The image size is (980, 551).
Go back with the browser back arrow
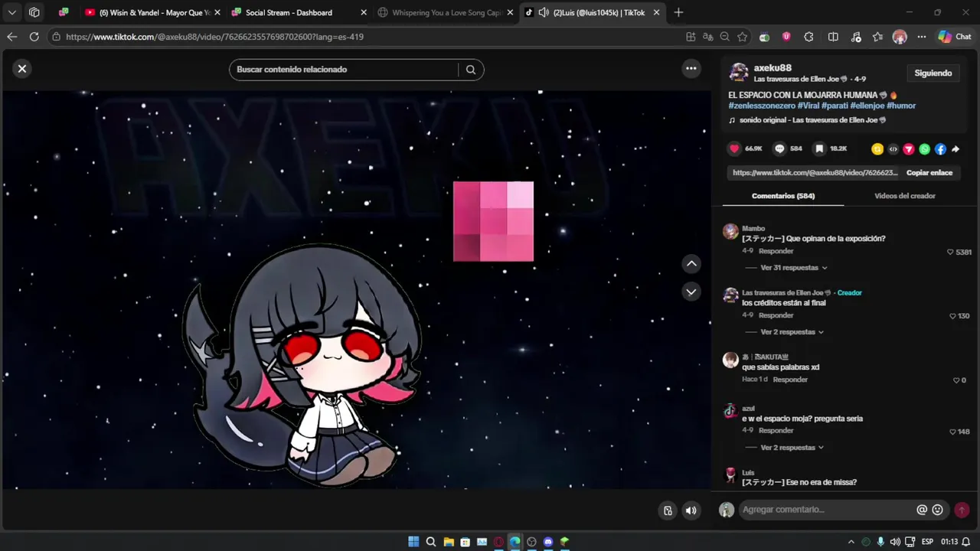(x=11, y=37)
